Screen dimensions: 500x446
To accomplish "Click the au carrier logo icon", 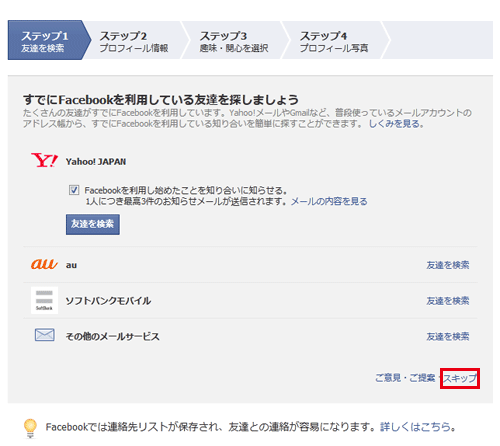I will coord(44,264).
